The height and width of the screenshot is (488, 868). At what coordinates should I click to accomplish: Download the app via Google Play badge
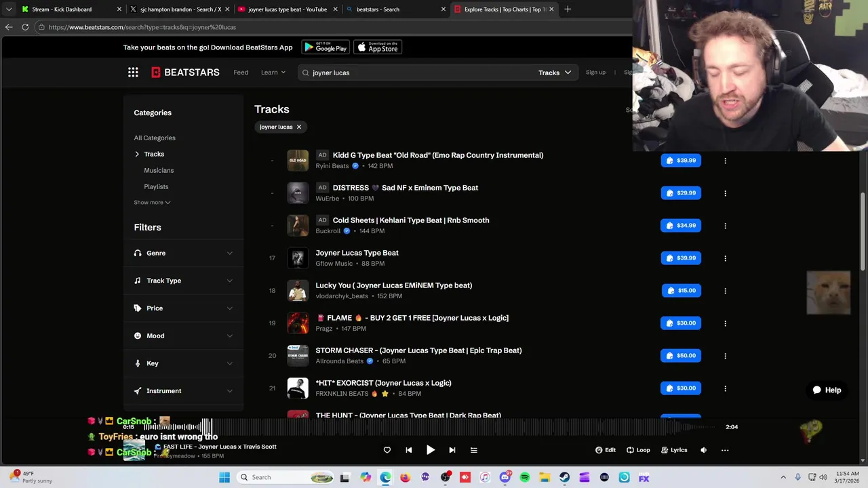tap(325, 47)
